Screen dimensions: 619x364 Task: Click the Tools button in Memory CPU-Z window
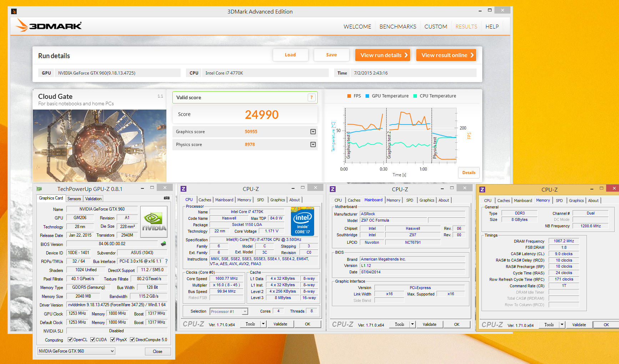point(549,325)
